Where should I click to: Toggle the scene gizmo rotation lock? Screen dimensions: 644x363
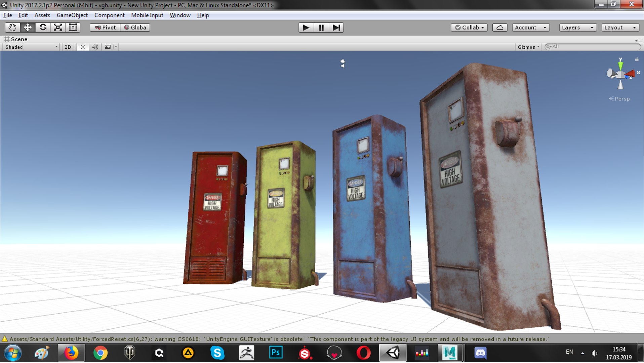pos(637,59)
